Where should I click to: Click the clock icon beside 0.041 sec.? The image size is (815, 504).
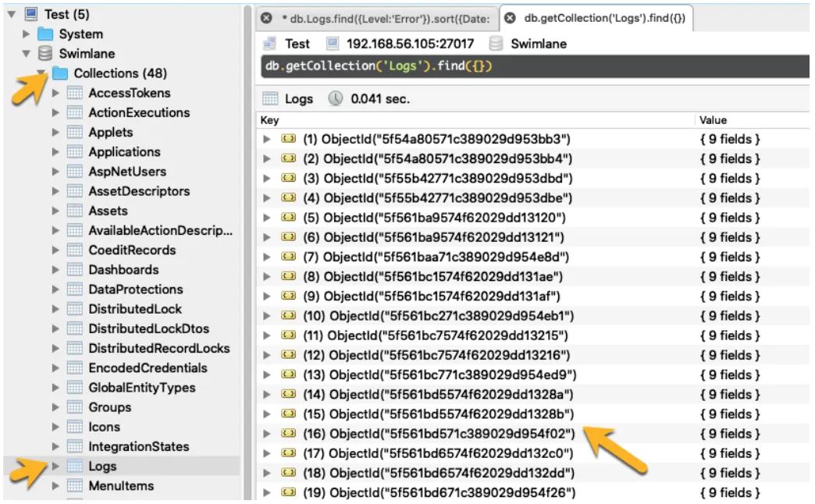click(x=335, y=99)
